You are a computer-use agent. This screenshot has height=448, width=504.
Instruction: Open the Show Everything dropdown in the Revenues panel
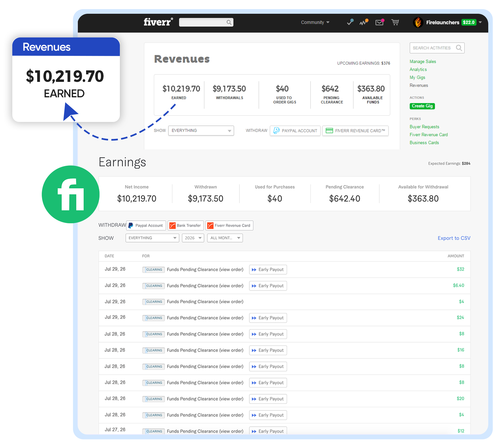(201, 131)
